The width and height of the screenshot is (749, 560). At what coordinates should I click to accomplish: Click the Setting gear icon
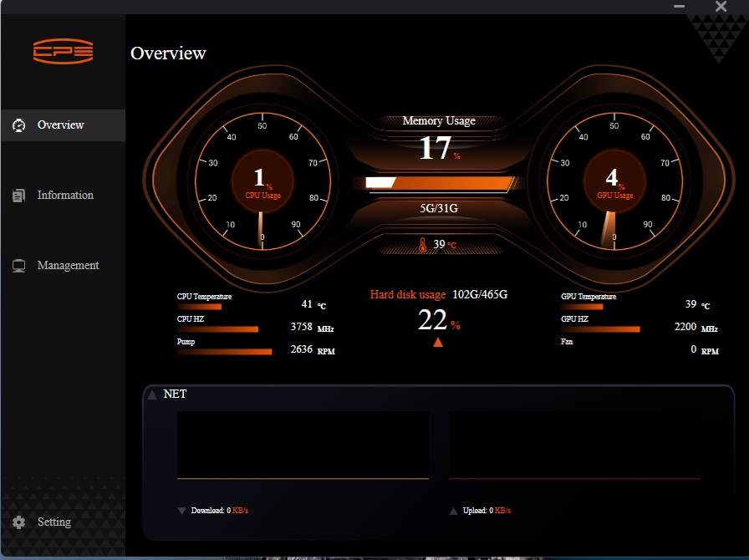(18, 522)
